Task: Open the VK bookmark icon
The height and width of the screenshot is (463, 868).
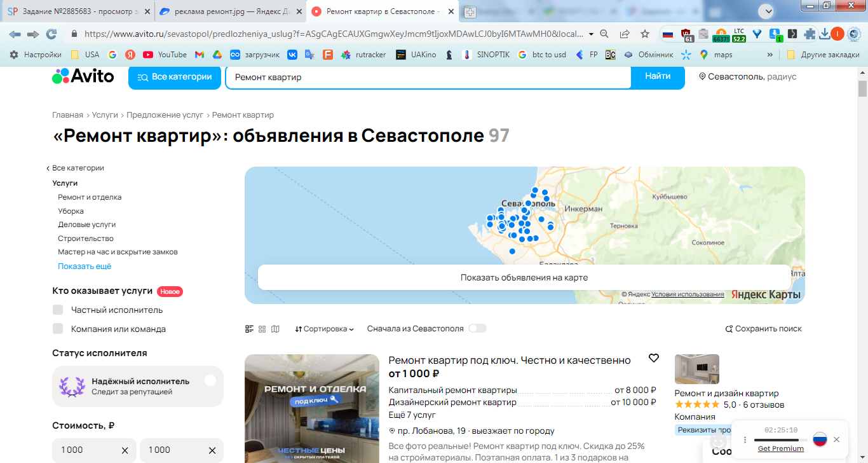Action: pos(292,55)
